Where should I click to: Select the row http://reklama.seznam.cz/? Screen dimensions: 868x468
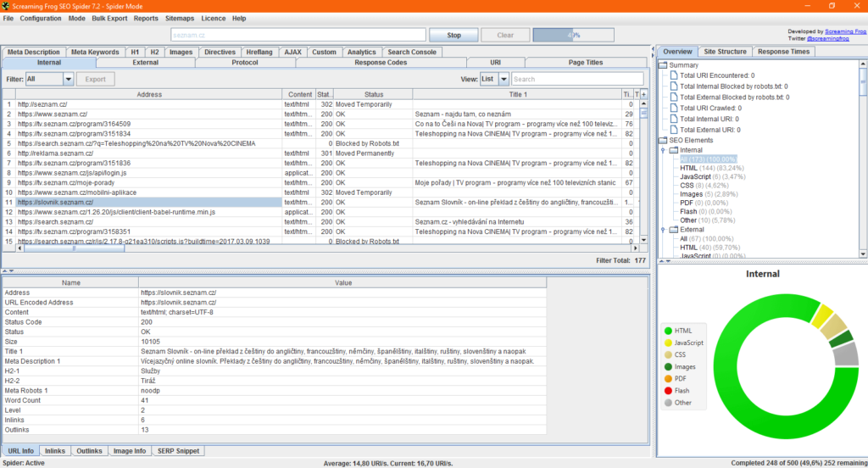click(320, 153)
